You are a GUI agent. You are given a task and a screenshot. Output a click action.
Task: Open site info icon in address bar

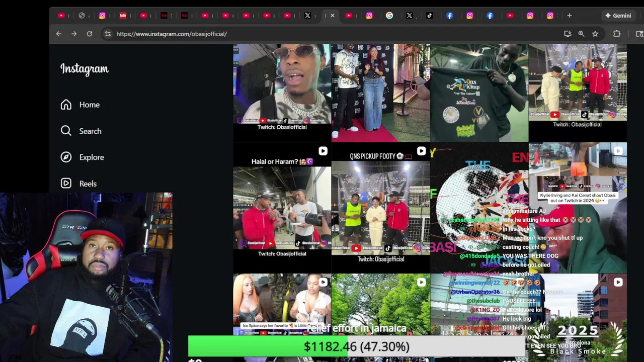click(107, 34)
